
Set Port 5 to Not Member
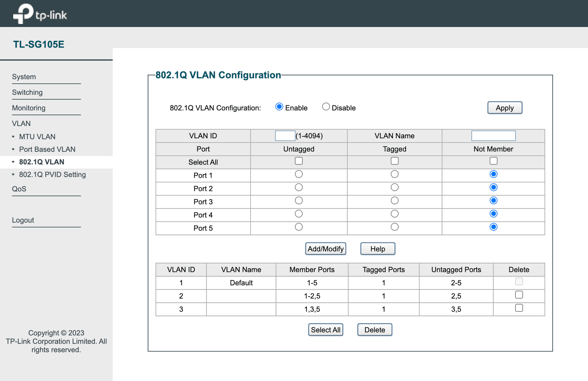click(493, 227)
